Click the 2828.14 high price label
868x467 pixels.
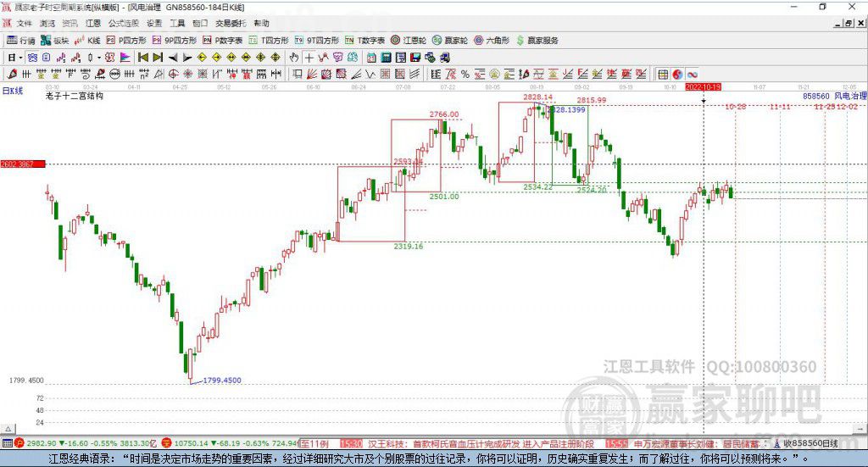pos(537,97)
